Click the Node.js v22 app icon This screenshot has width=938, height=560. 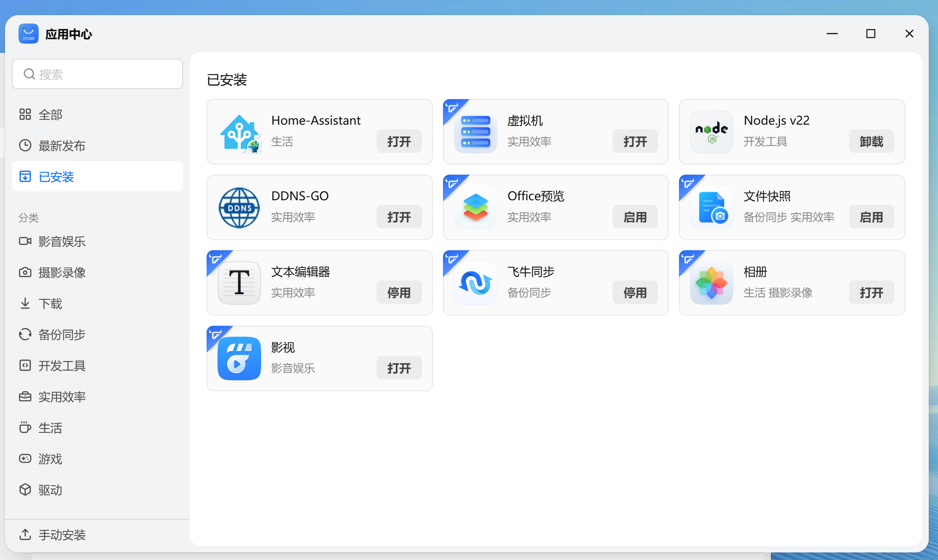711,132
